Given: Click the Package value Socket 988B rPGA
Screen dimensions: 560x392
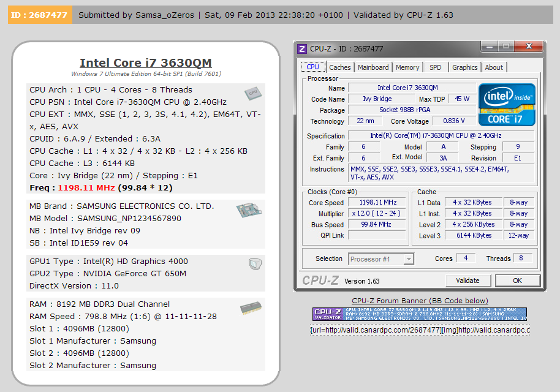Looking at the screenshot, I should point(412,110).
